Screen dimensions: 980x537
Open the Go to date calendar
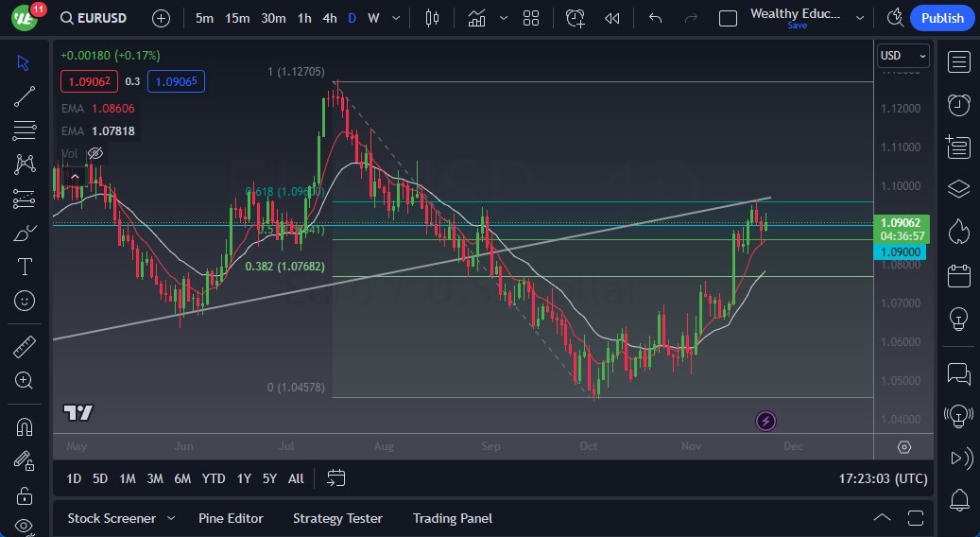(335, 478)
